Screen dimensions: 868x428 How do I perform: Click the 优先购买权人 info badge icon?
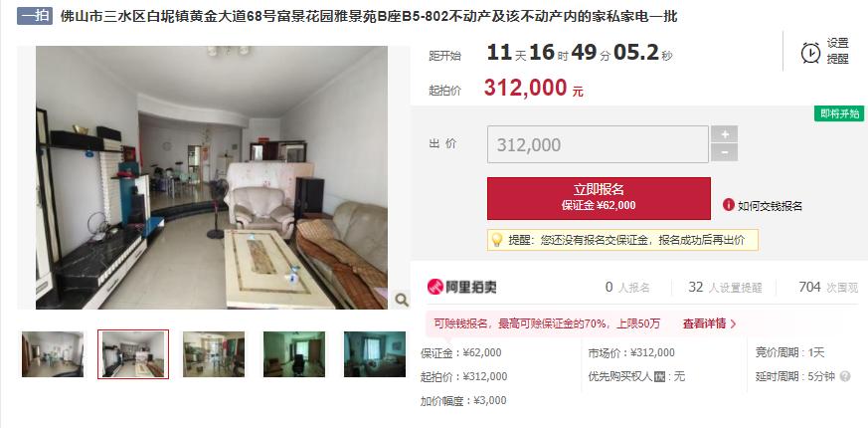[x=659, y=376]
